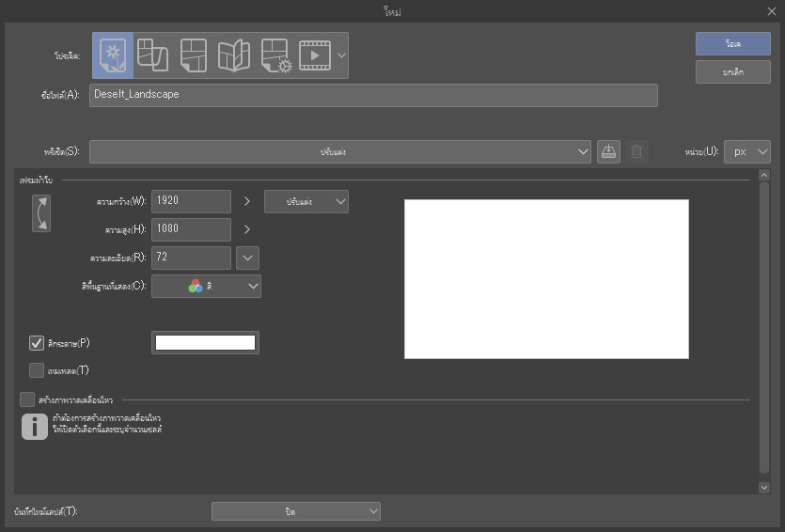Uncheck the paper color (P) checkbox
Viewport: 785px width, 532px height.
(x=37, y=343)
